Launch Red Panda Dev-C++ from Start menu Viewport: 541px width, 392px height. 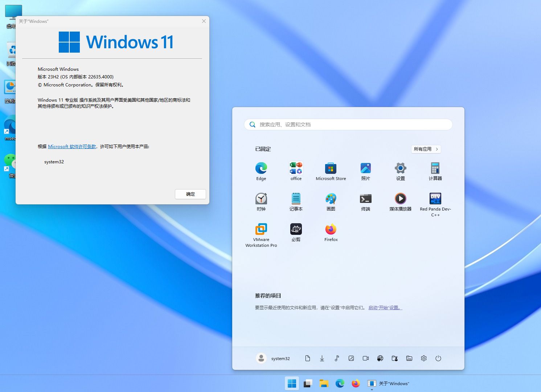(435, 199)
